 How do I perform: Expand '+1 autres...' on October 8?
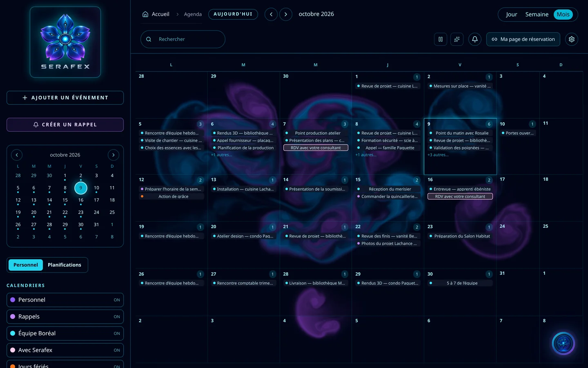pyautogui.click(x=366, y=155)
